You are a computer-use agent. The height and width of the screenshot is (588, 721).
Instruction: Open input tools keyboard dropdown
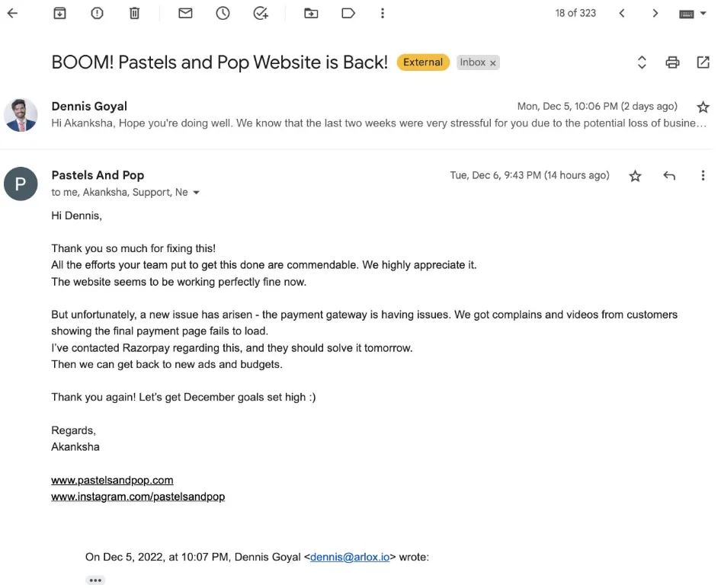pos(692,14)
